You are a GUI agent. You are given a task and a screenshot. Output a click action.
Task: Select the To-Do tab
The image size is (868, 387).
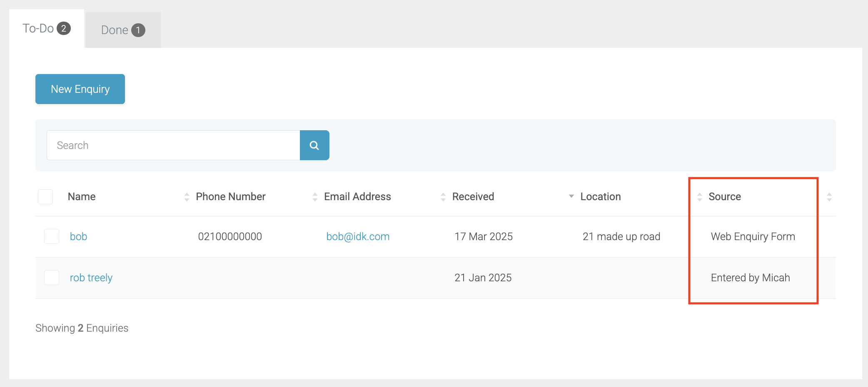[40, 28]
